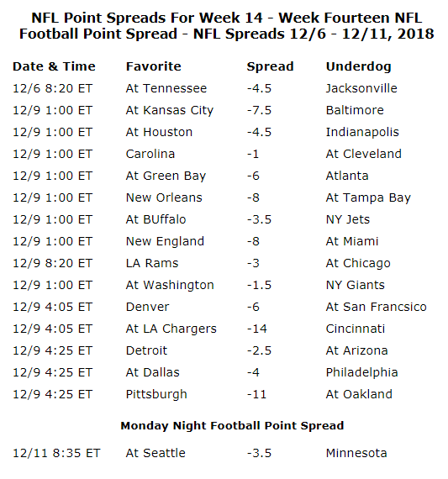This screenshot has height=479, width=448.
Task: Select the Date & Time column header
Action: [x=54, y=66]
